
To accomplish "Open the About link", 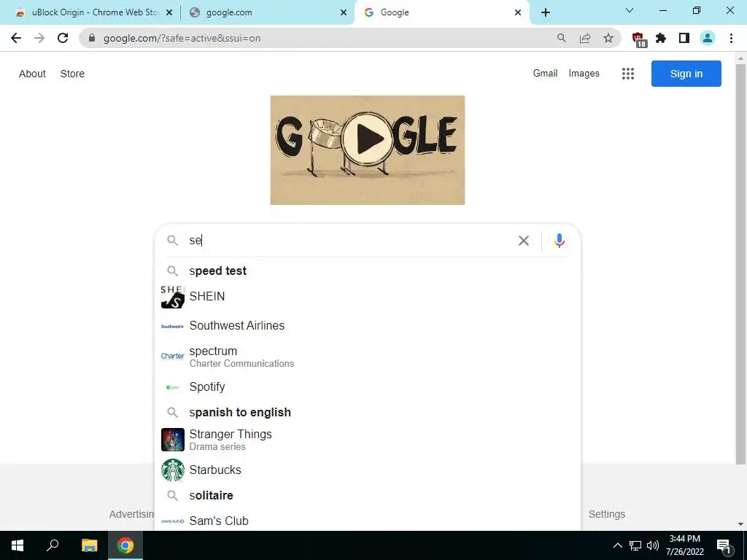I will pos(32,74).
